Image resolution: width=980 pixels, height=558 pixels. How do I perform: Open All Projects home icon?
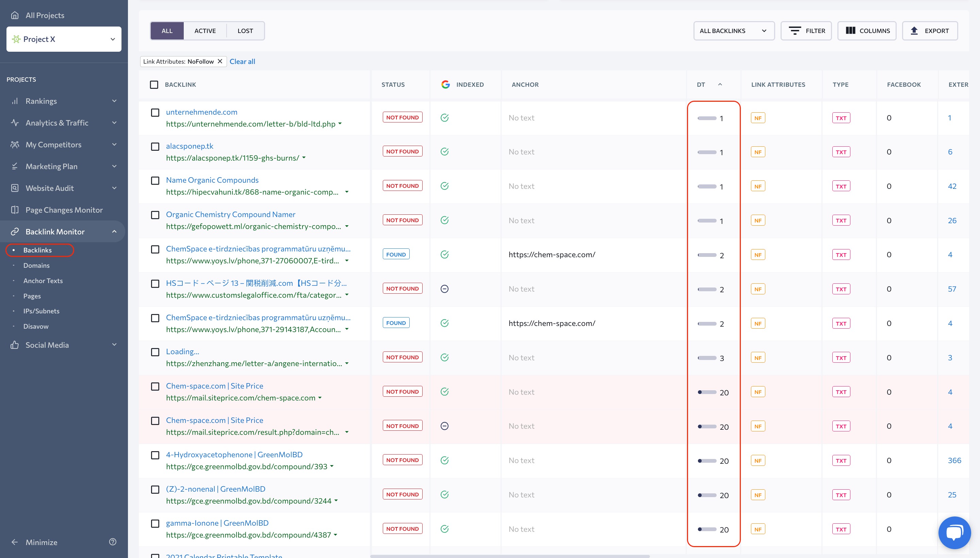(15, 15)
